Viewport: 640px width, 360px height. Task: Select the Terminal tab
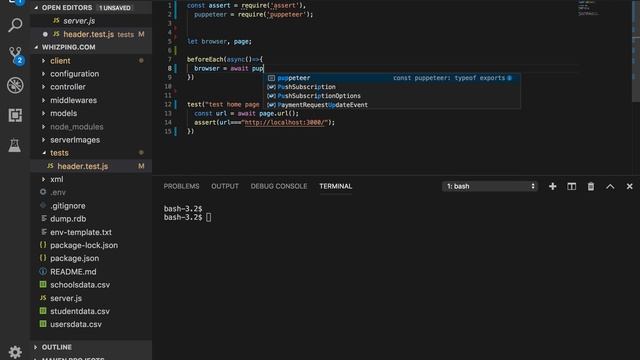click(336, 186)
